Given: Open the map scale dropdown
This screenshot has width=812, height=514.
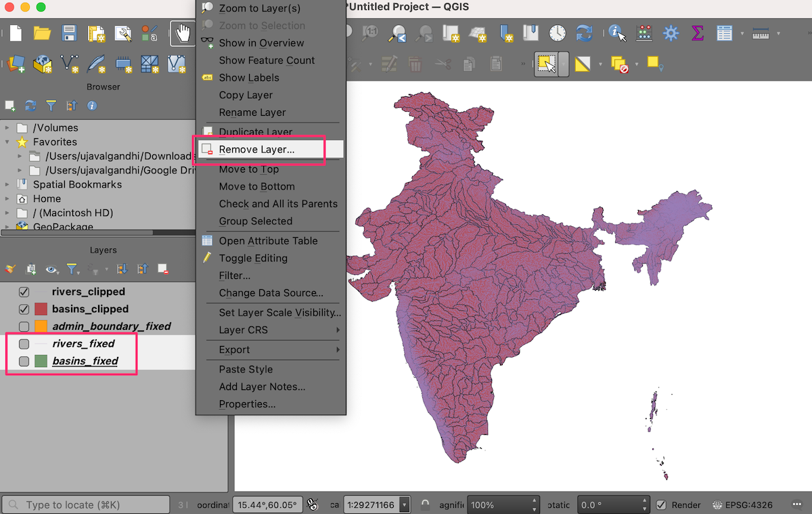Looking at the screenshot, I should 405,505.
